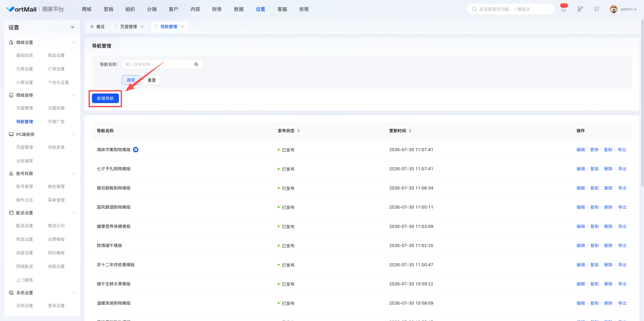Screen dimensions: 644x321
Task: Collapse the 商城设置 section
Action: [74, 42]
